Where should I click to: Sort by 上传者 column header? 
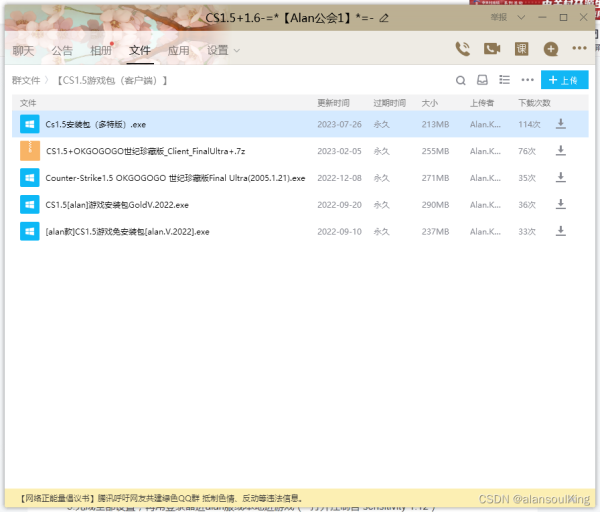click(482, 103)
